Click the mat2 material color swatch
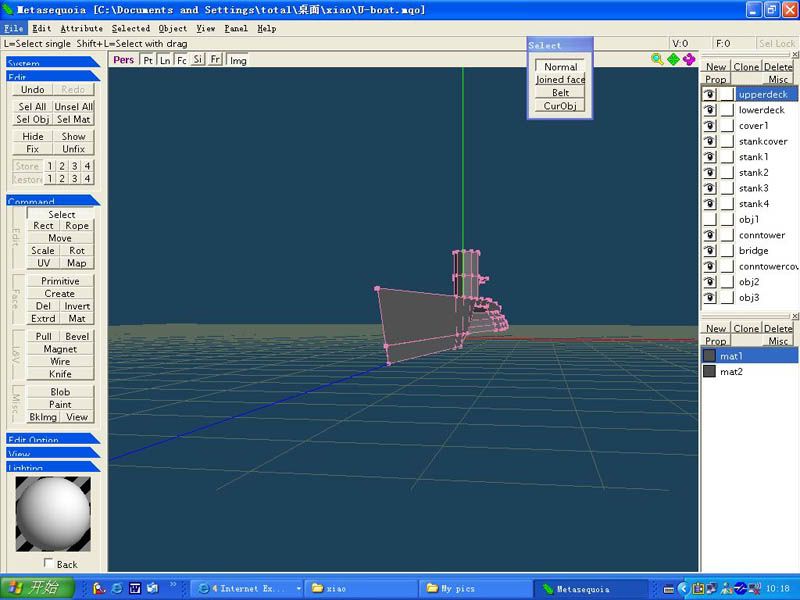Screen dimensions: 800x600 tap(709, 371)
